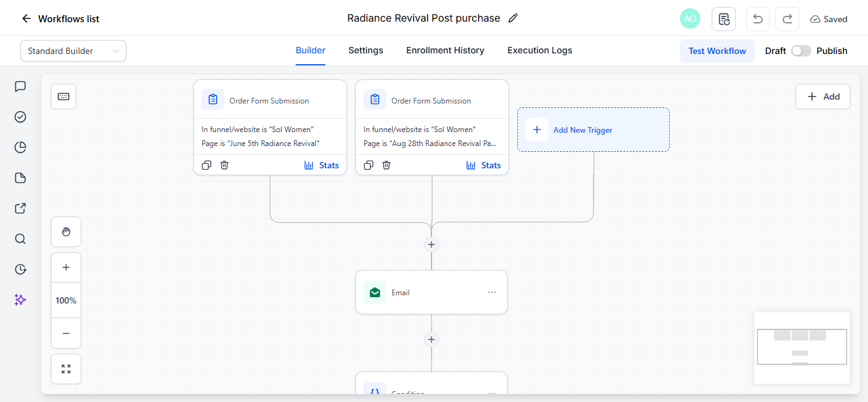The image size is (868, 402).
Task: Open the version history notes icon
Action: pyautogui.click(x=724, y=19)
